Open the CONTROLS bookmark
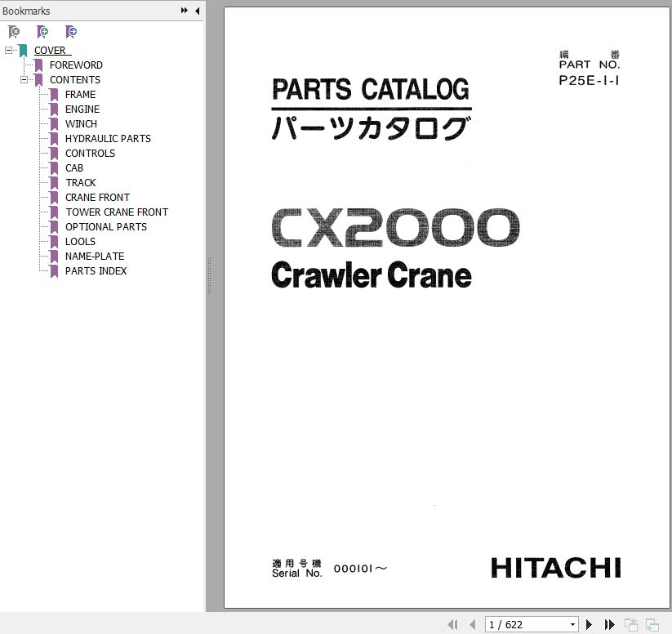The width and height of the screenshot is (672, 634). coord(90,153)
